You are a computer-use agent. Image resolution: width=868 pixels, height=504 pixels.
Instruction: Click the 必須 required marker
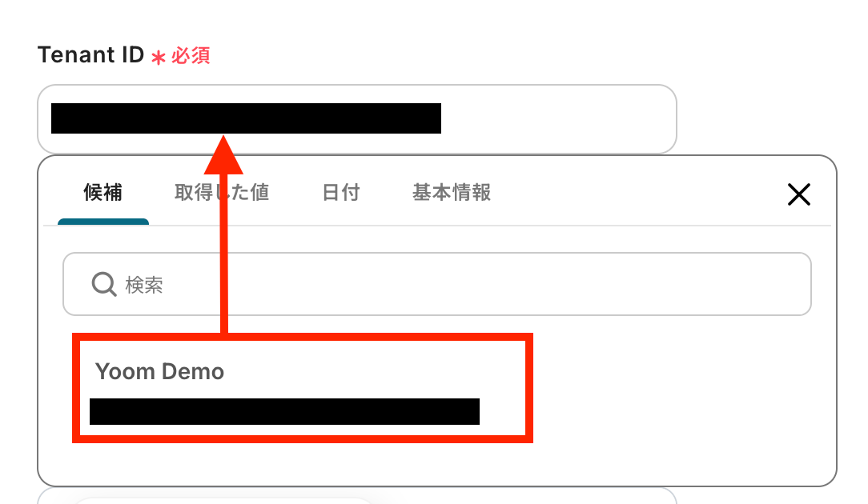pyautogui.click(x=191, y=56)
